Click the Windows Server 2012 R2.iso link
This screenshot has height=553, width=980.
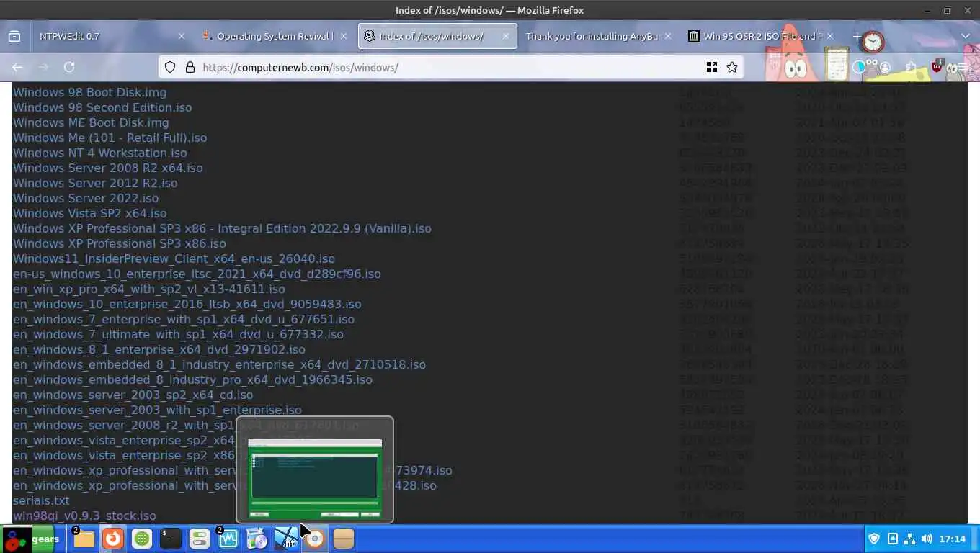(95, 183)
